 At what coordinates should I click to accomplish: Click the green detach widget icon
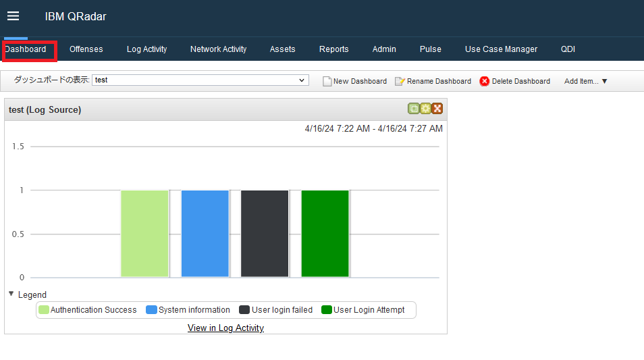point(414,109)
